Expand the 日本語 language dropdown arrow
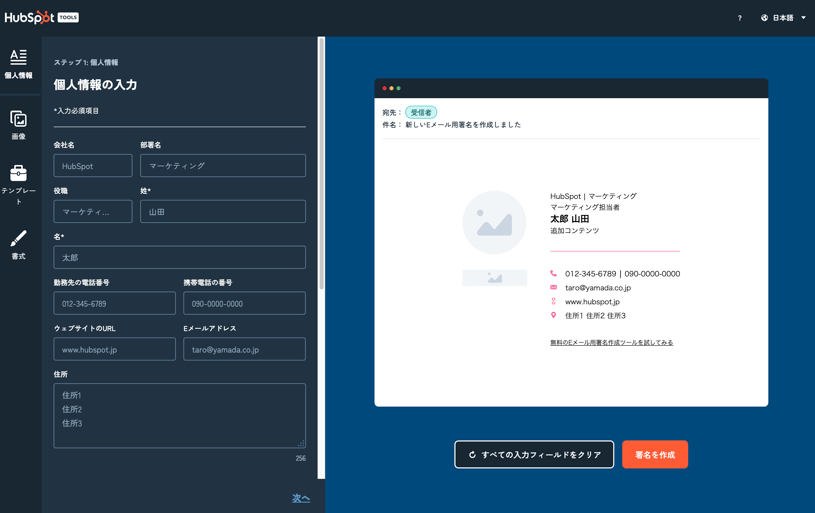The image size is (815, 513). (804, 18)
